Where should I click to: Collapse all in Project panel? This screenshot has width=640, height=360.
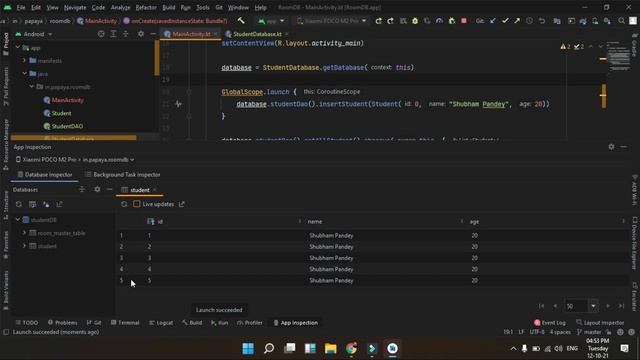point(126,34)
